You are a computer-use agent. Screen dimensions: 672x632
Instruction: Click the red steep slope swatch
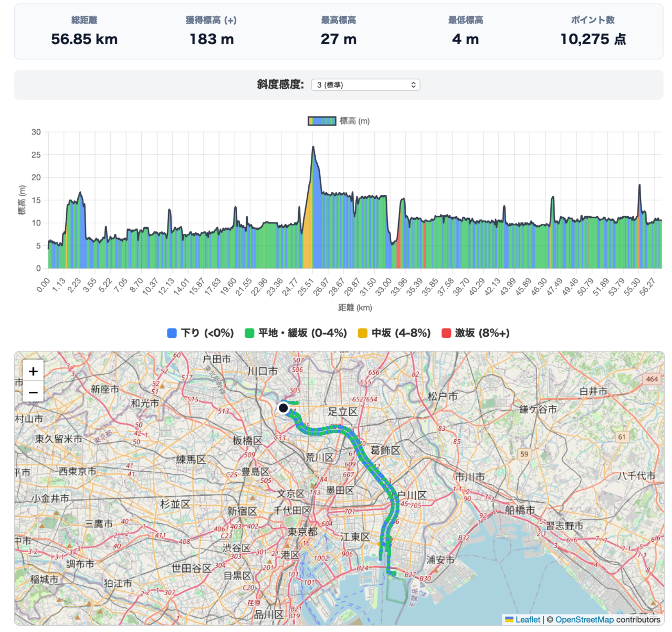click(x=446, y=333)
